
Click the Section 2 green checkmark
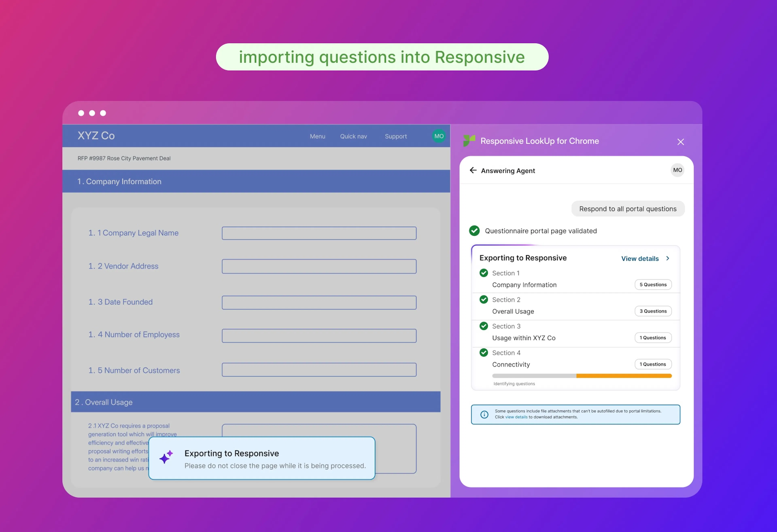pyautogui.click(x=483, y=299)
